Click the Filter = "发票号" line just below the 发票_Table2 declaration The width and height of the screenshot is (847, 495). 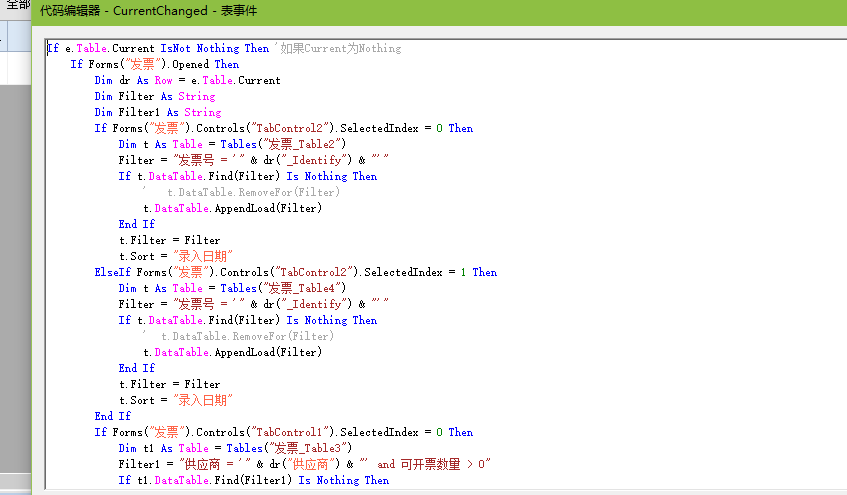[x=253, y=160]
